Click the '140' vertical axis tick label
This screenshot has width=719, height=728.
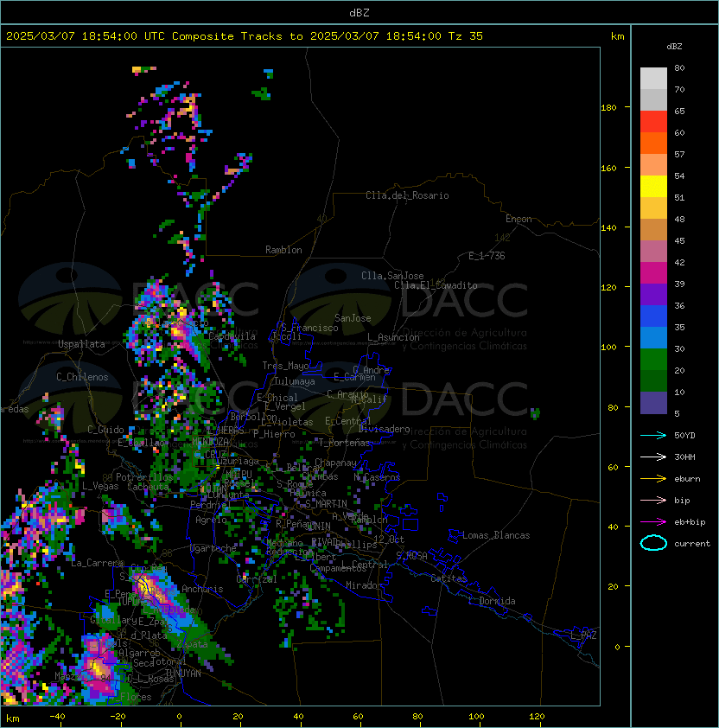tap(608, 227)
